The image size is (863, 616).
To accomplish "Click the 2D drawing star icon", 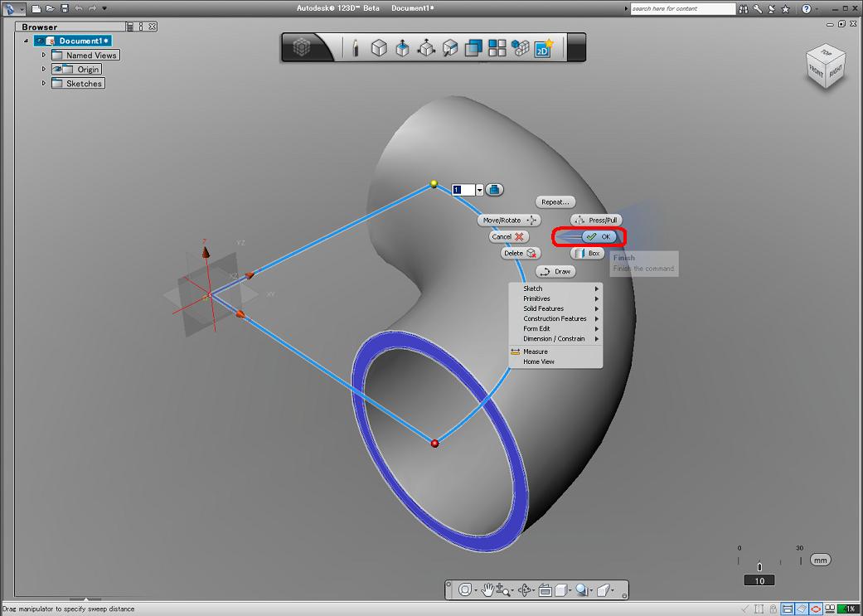I will 544,48.
